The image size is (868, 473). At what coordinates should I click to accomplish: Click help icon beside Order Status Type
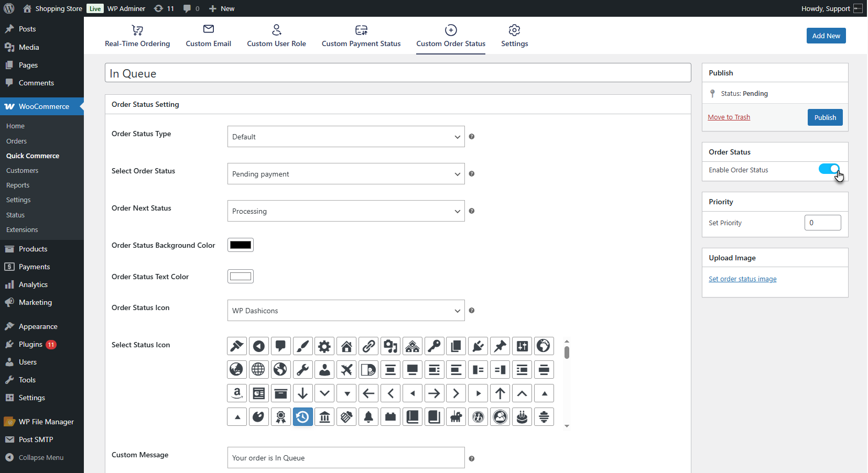tap(472, 137)
